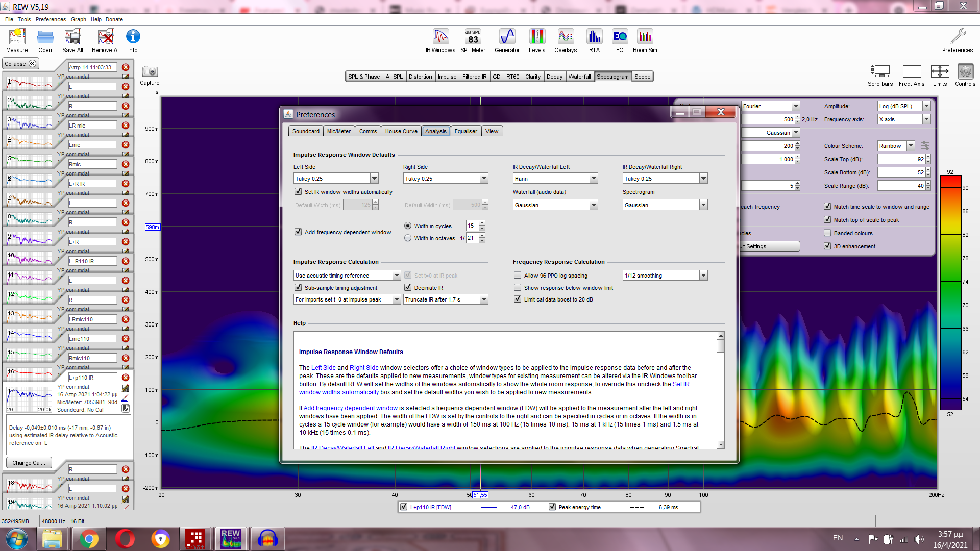
Task: Open the Room Sim tool
Action: coord(645,40)
